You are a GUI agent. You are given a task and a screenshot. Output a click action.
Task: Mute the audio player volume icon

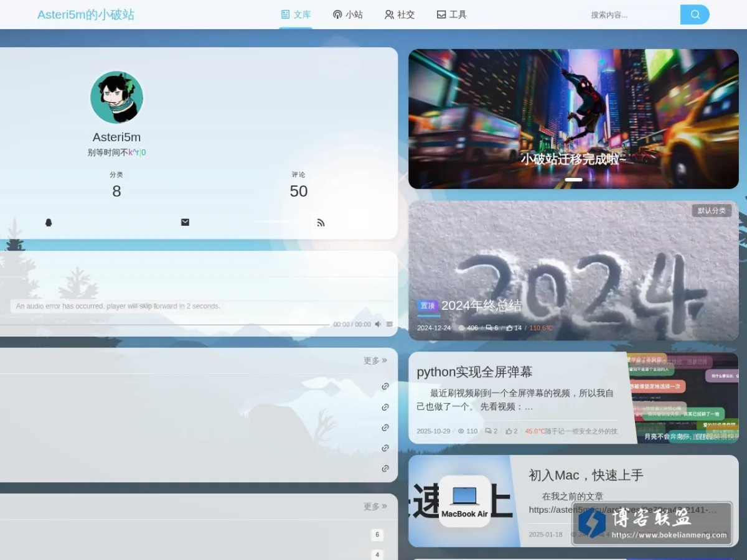(x=378, y=324)
